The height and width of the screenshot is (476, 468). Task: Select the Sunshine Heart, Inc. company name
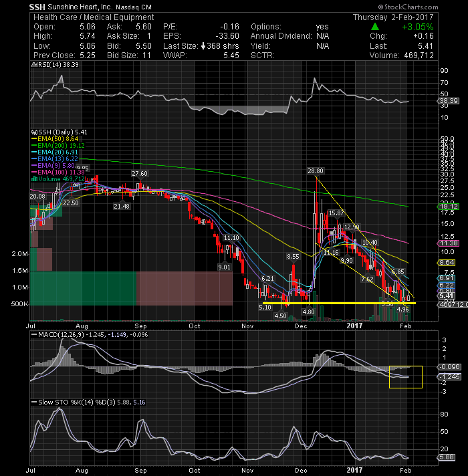(80, 7)
